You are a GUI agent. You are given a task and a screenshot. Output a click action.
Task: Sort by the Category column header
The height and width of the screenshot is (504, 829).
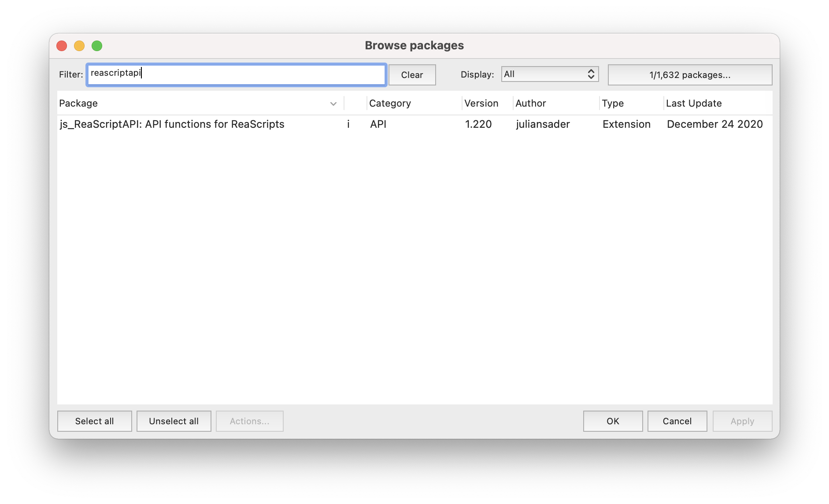[390, 103]
